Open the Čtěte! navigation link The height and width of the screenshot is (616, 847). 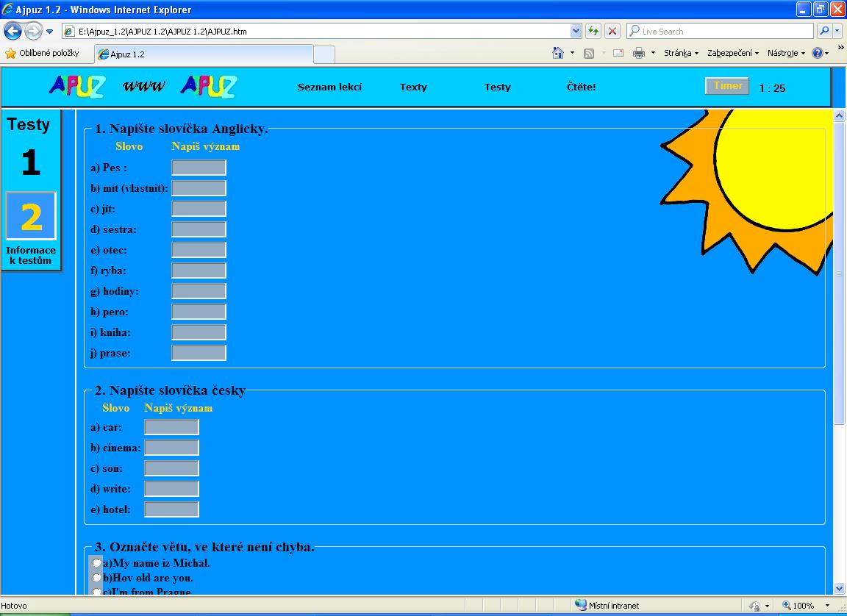point(582,87)
